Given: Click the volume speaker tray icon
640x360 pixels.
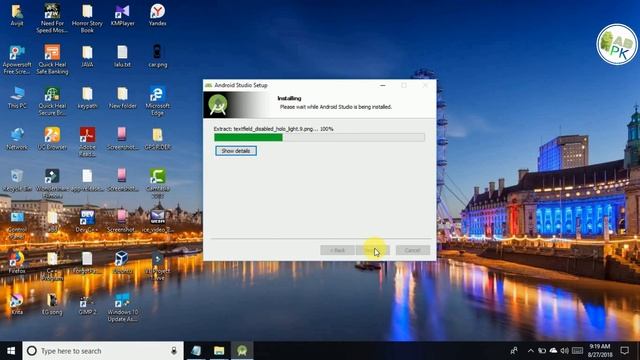Looking at the screenshot, I should 565,351.
